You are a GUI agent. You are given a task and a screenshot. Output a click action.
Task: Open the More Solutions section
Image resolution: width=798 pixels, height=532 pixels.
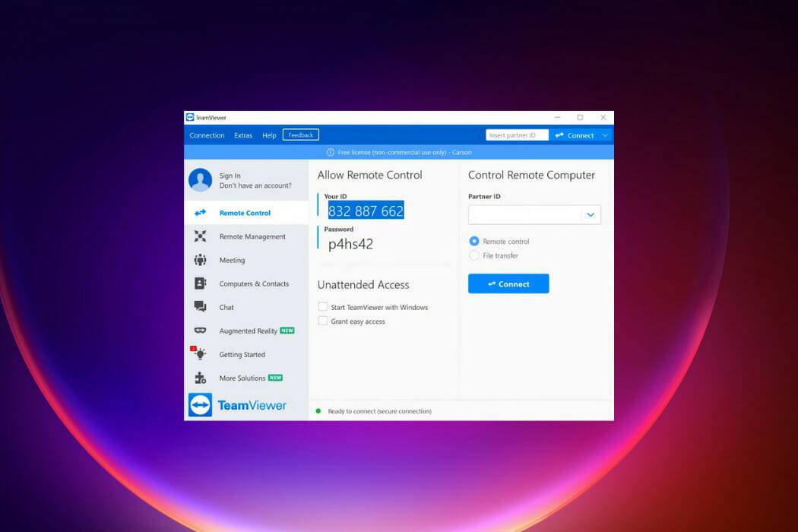[x=246, y=378]
